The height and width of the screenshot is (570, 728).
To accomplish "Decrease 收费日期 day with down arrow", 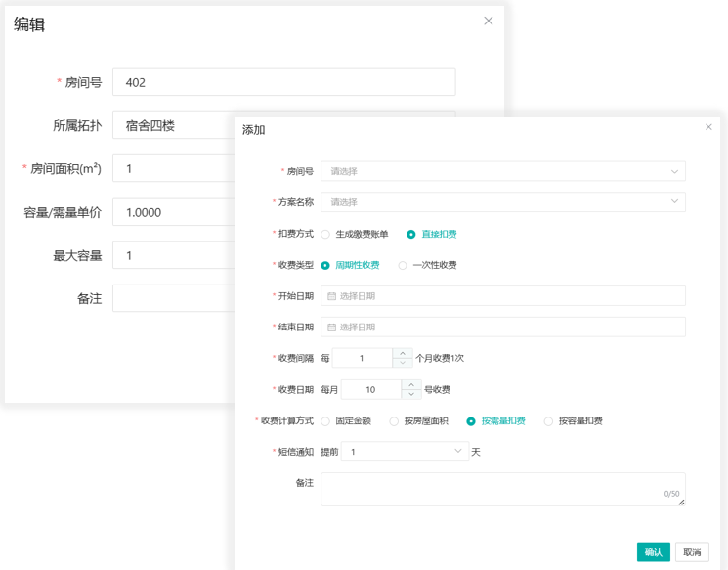I will 409,394.
